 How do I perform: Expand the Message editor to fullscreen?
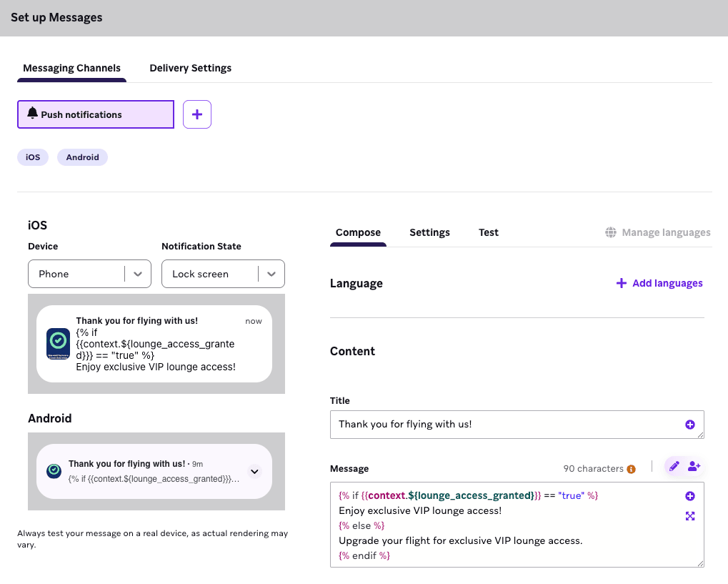pyautogui.click(x=690, y=516)
